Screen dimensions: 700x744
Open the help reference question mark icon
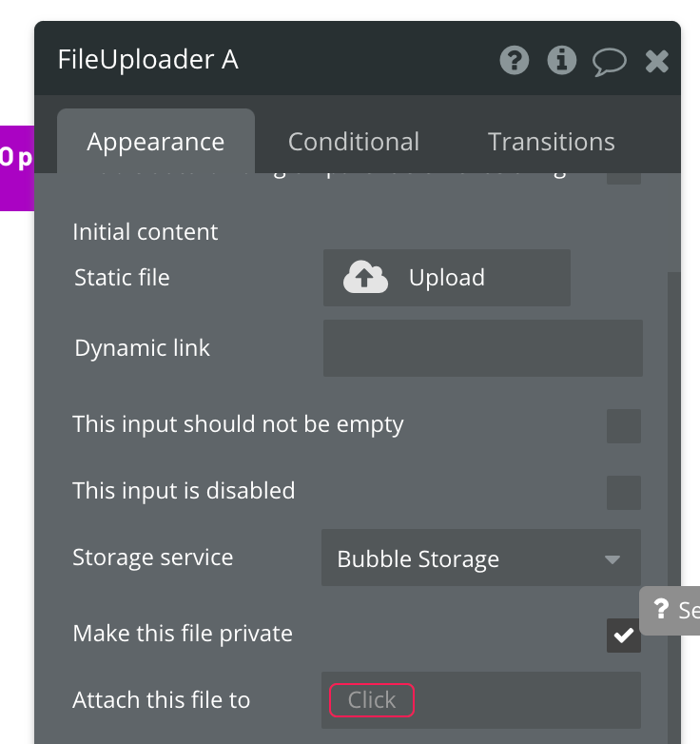tap(515, 61)
